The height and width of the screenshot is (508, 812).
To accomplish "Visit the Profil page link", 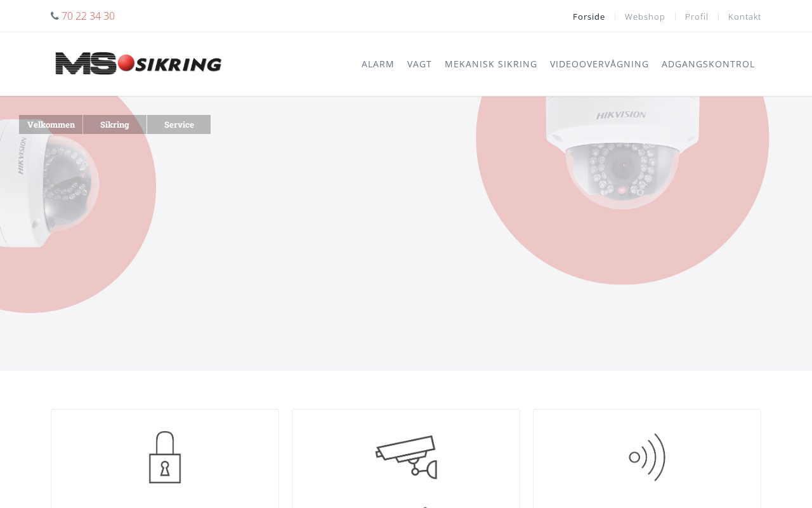I will 697,17.
